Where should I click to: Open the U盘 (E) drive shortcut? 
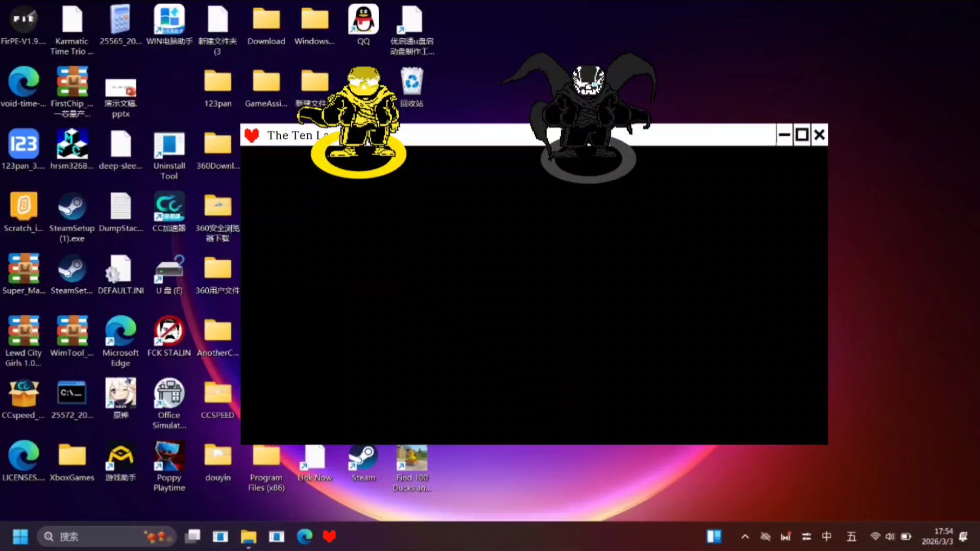click(169, 268)
